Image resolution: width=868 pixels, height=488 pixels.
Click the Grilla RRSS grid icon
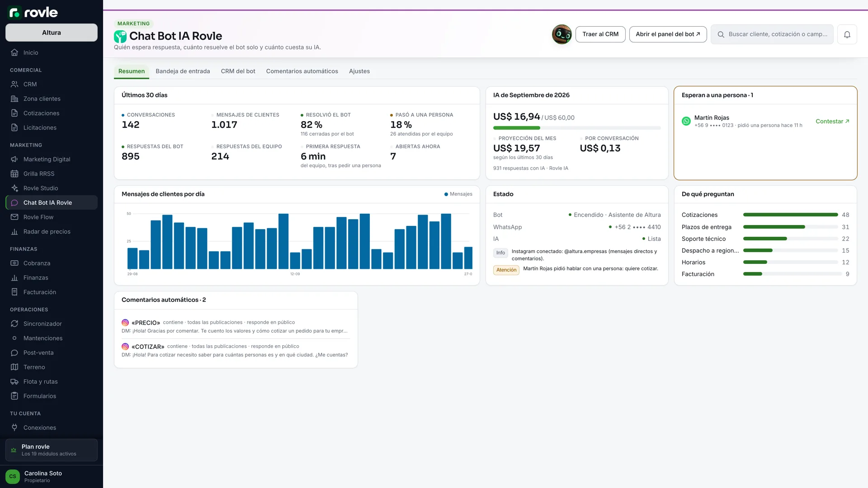pyautogui.click(x=14, y=174)
